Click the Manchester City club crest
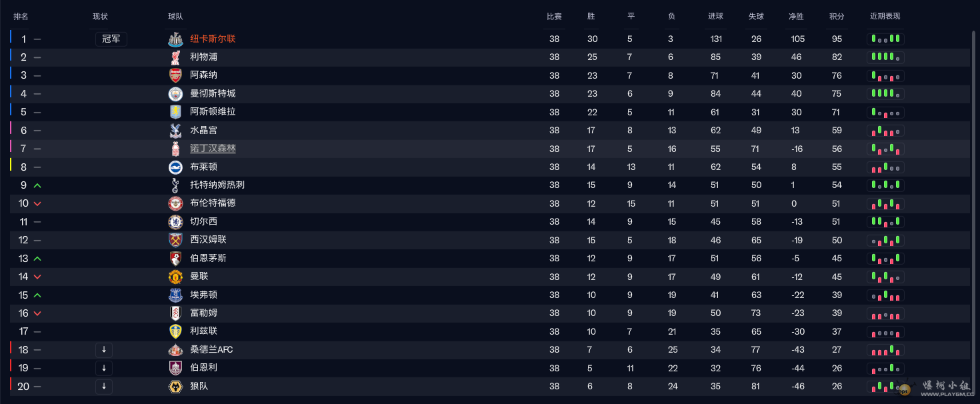Screen dimensions: 980x404 coord(175,93)
